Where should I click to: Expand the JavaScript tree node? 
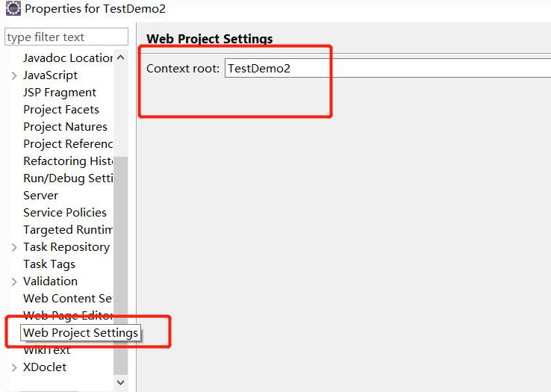(15, 75)
